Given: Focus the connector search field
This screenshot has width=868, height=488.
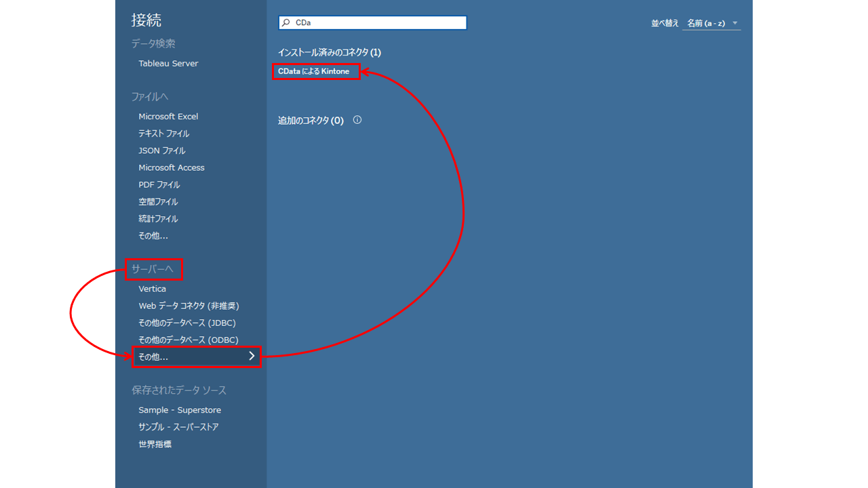Looking at the screenshot, I should pyautogui.click(x=372, y=23).
